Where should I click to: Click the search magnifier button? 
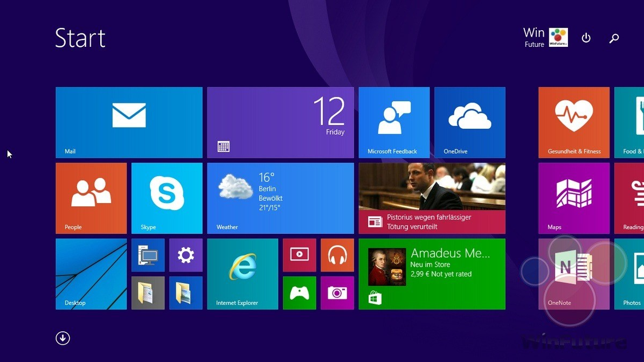click(614, 38)
